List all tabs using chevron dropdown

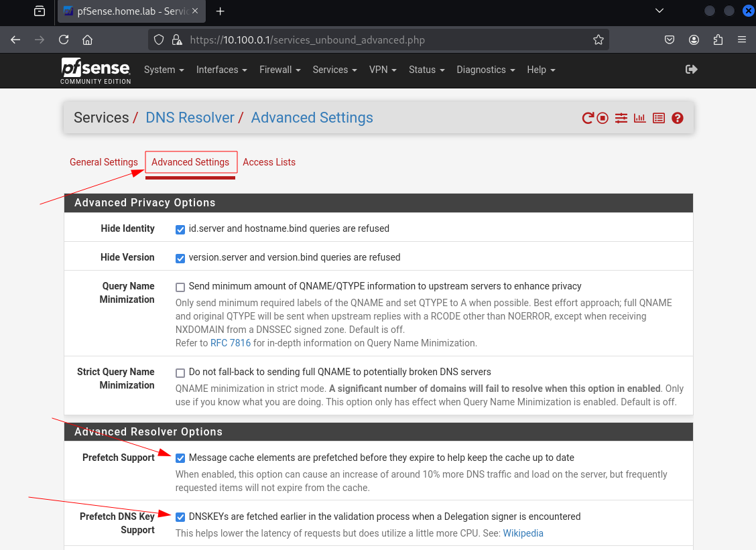659,11
